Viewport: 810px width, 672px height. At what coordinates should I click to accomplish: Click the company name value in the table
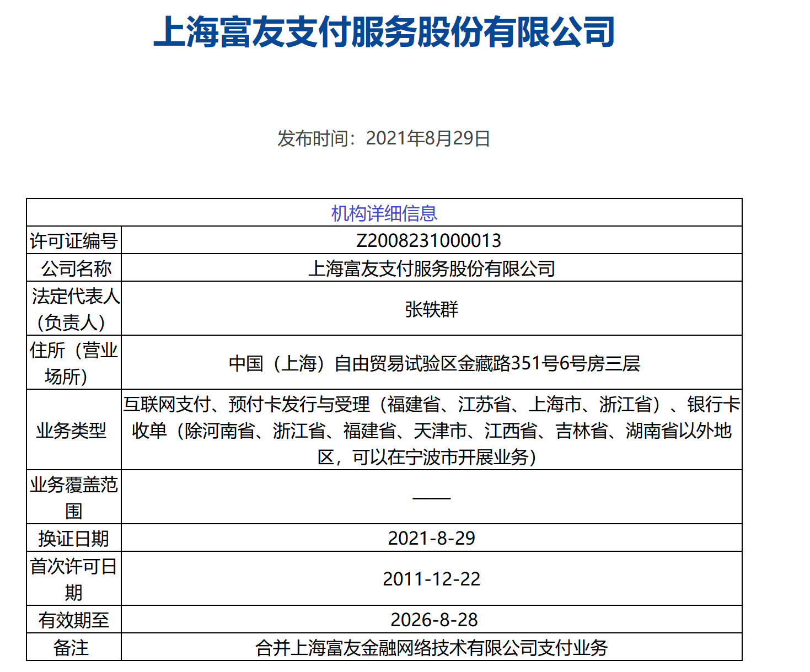point(432,268)
